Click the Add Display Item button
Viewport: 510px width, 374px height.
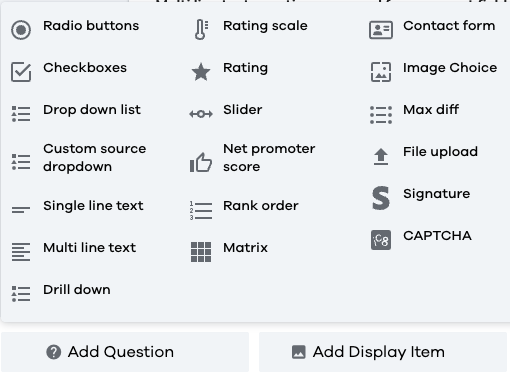pos(383,352)
